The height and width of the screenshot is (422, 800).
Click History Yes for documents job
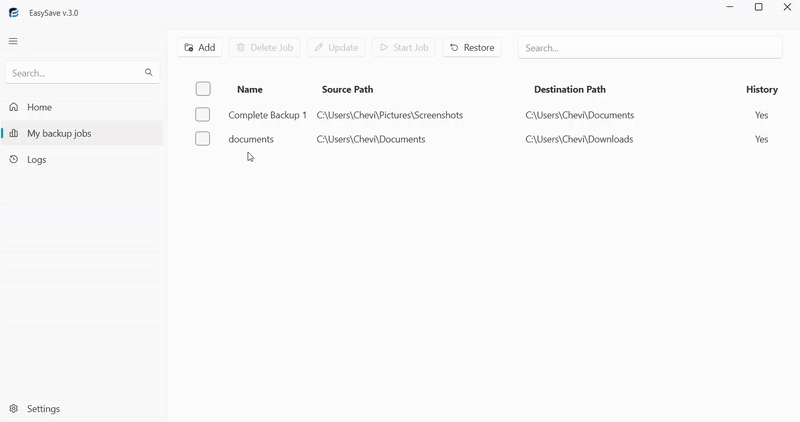coord(761,139)
